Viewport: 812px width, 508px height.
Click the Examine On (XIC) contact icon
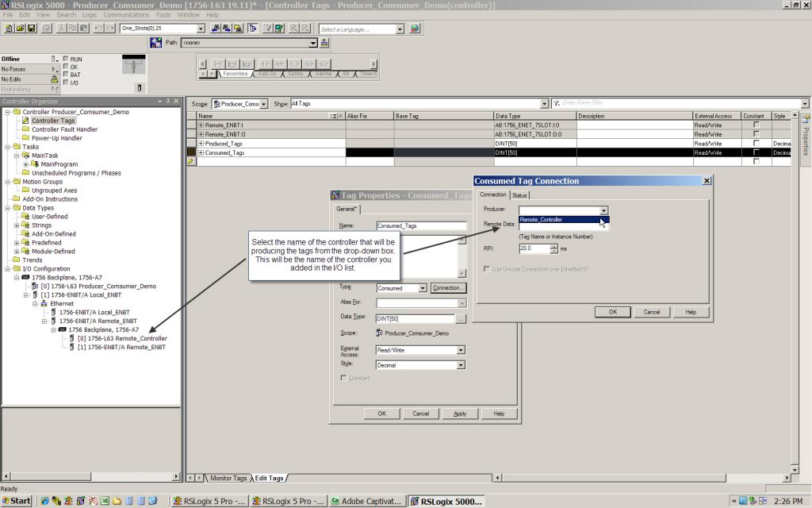pos(265,63)
